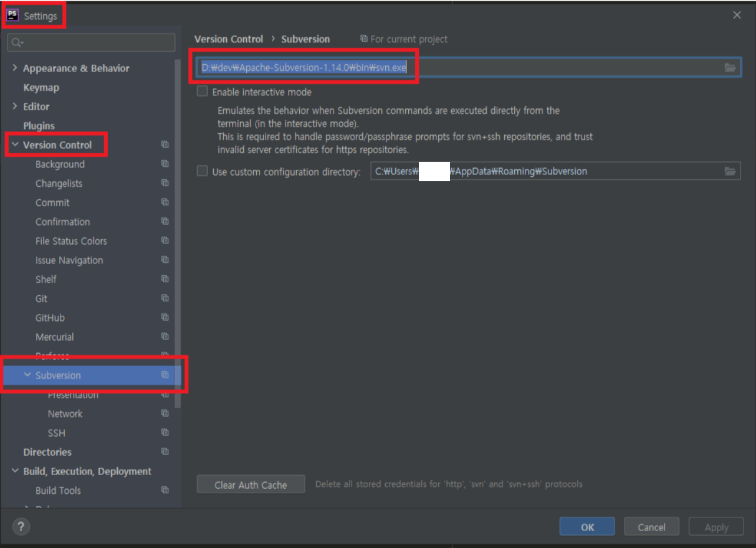Open the Keymap settings page
The height and width of the screenshot is (548, 756).
point(41,87)
